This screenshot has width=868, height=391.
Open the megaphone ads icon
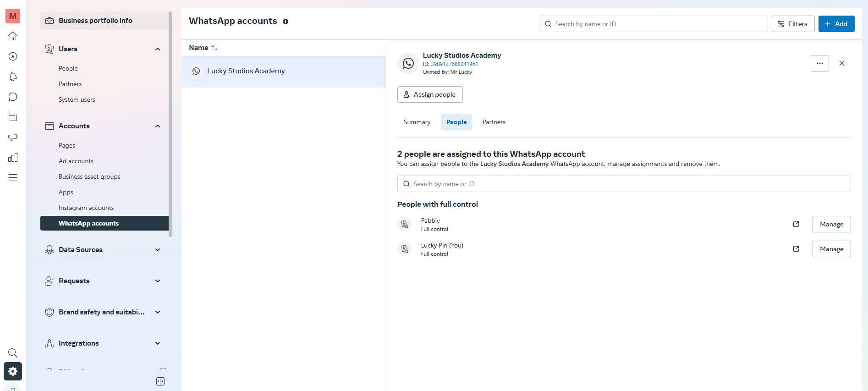pyautogui.click(x=13, y=137)
